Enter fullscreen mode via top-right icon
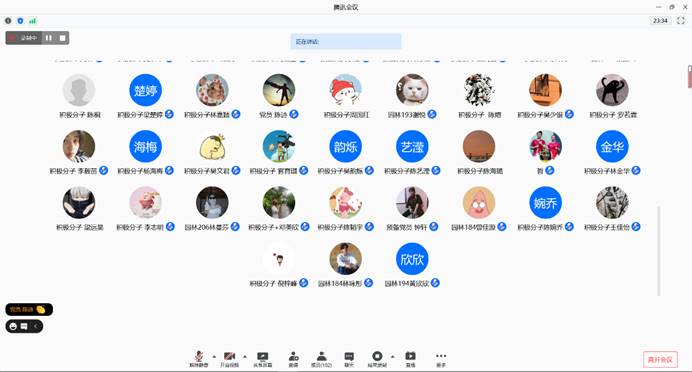Viewport: 692px width, 372px height. click(x=681, y=20)
